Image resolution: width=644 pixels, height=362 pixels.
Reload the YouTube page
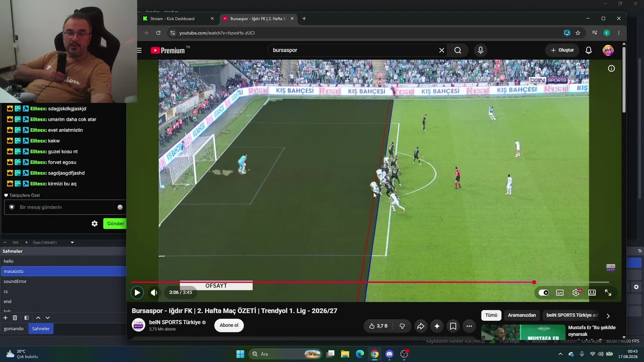(x=158, y=33)
